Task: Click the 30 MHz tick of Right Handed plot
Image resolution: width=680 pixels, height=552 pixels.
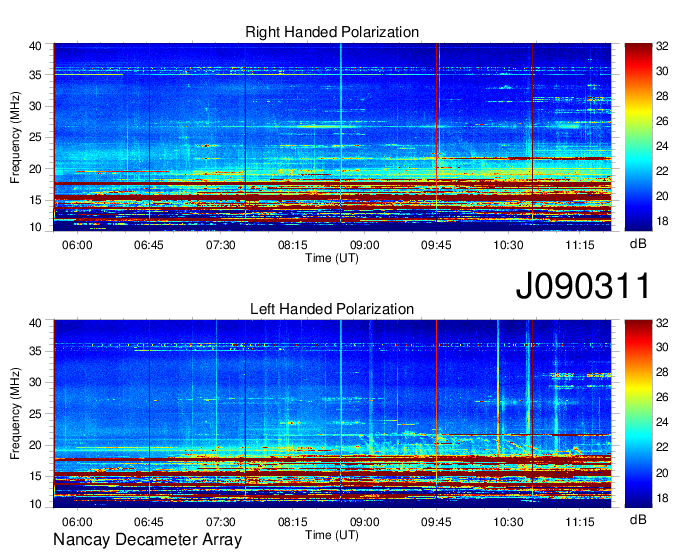Action: [35, 106]
